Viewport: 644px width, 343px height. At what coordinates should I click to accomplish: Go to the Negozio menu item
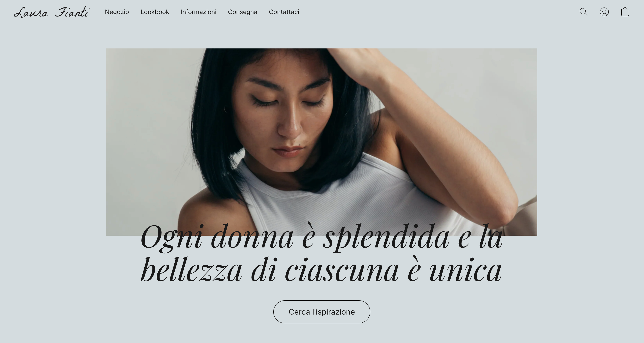coord(117,12)
